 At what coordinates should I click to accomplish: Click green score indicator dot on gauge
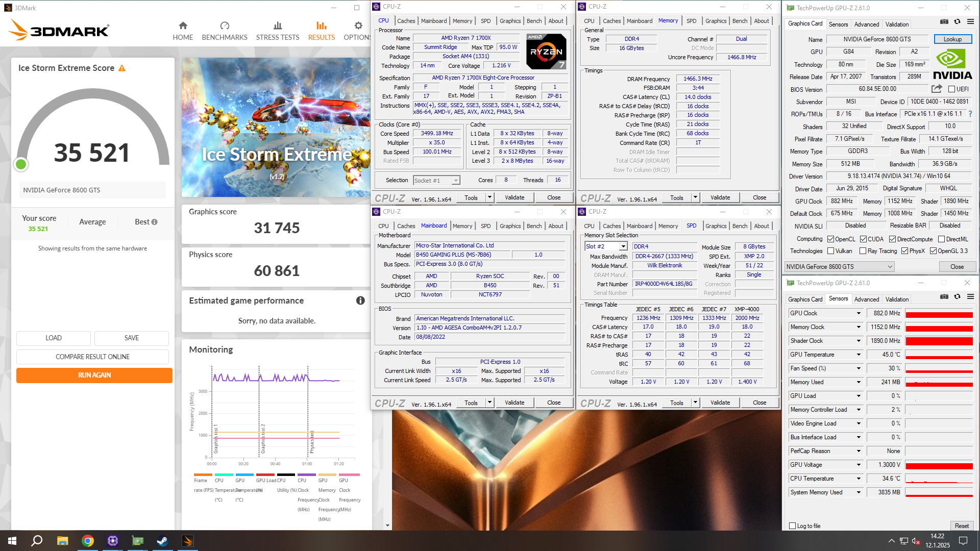click(x=21, y=164)
